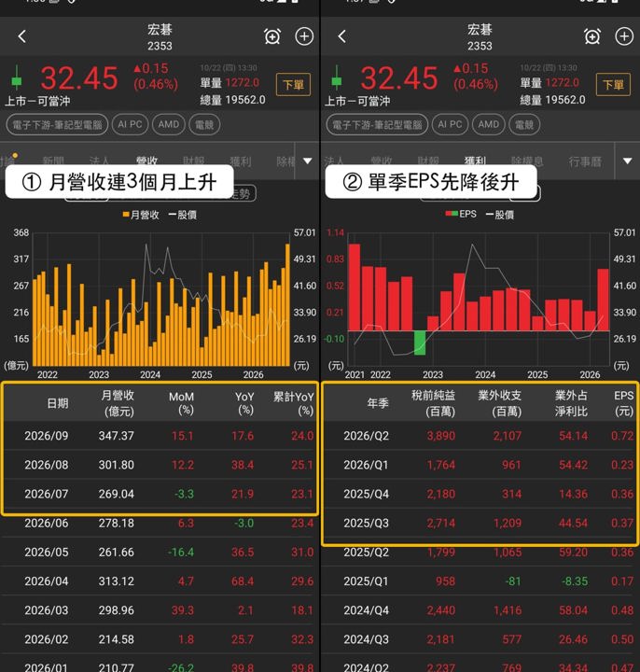Screen dimensions: 640x672
Task: Select the 2024/Q4 earnings row
Action: (x=480, y=610)
